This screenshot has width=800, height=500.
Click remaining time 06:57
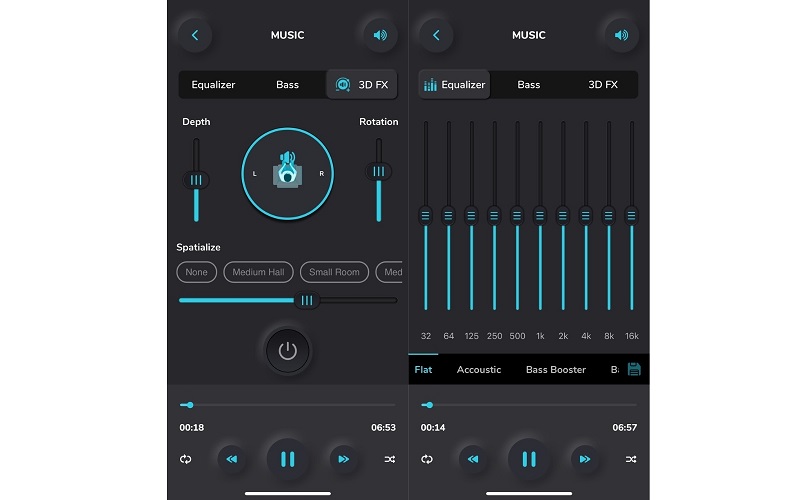pos(624,428)
